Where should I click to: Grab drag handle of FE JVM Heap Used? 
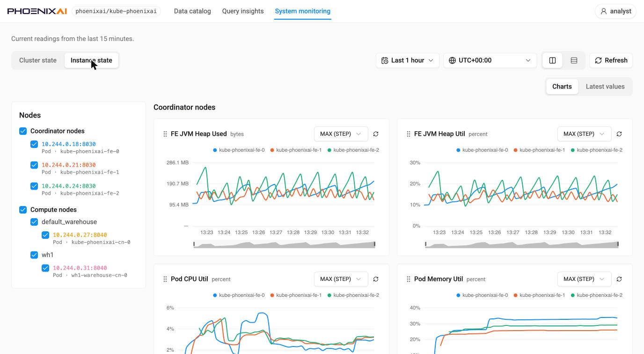click(165, 134)
